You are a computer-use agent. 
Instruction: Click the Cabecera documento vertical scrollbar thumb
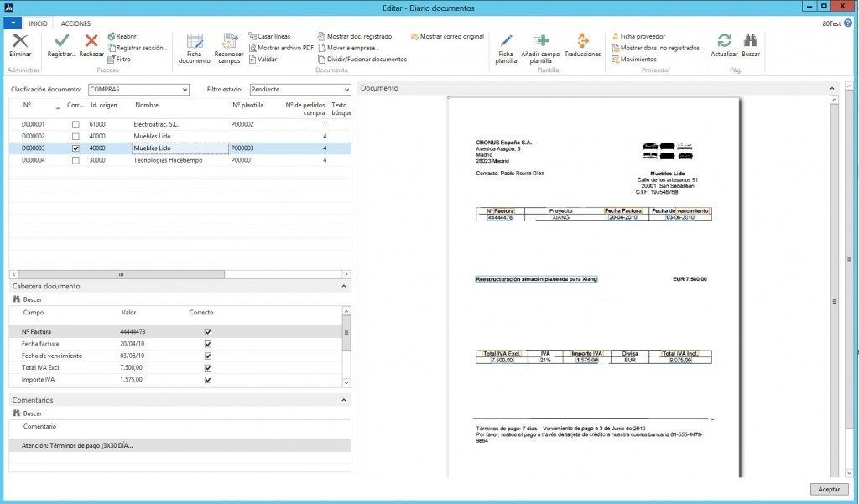click(x=346, y=334)
